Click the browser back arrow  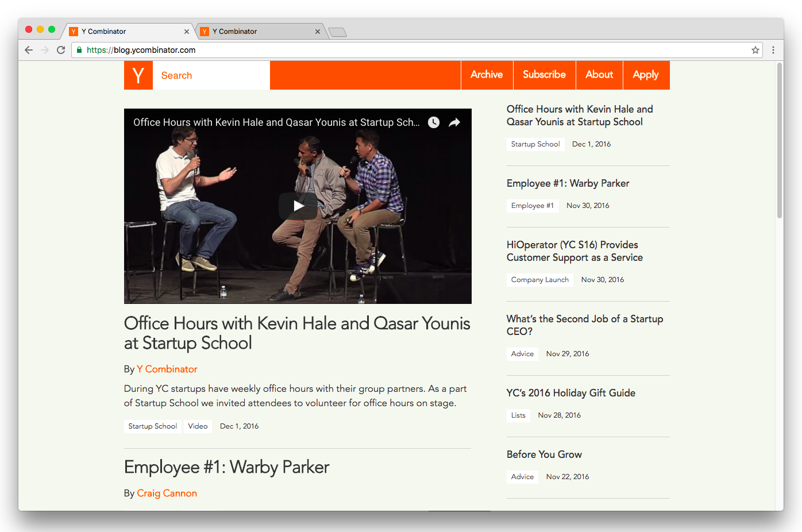click(29, 50)
